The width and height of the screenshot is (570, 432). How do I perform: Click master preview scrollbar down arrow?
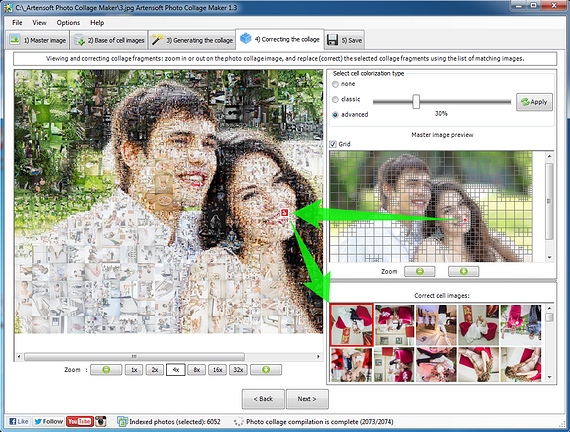coord(549,257)
